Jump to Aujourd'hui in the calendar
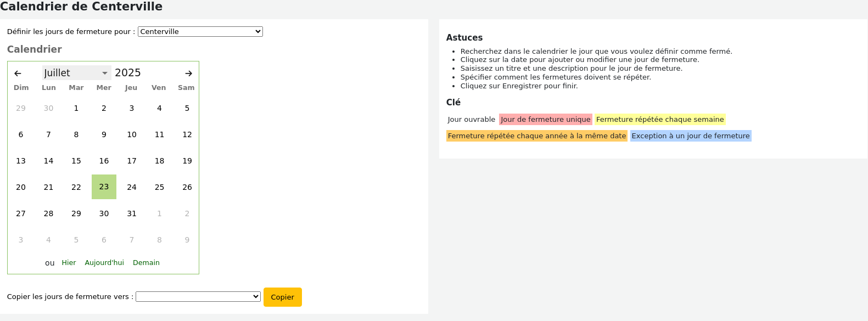Image resolution: width=868 pixels, height=321 pixels. [x=104, y=263]
